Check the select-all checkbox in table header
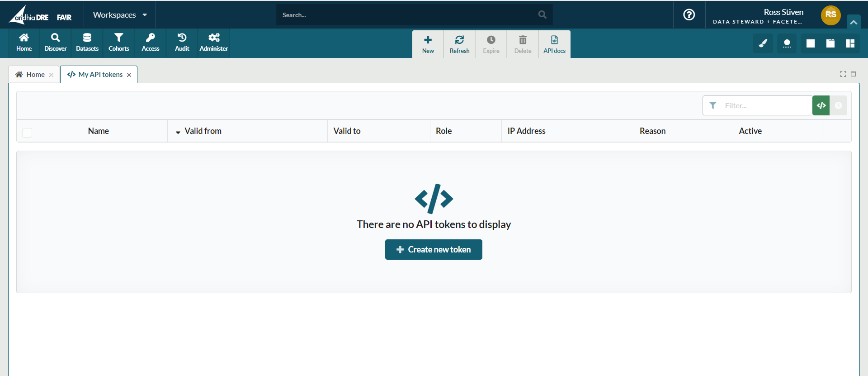 (x=27, y=133)
